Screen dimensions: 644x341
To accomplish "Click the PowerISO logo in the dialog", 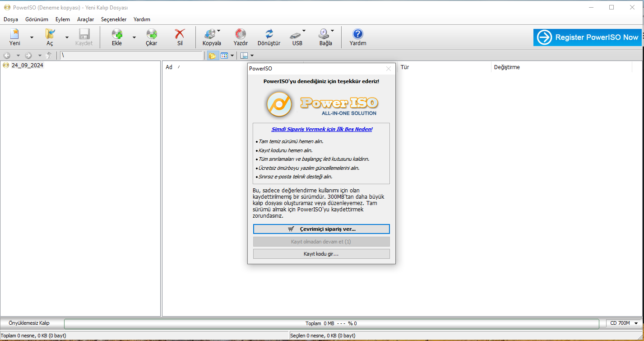I will point(321,103).
